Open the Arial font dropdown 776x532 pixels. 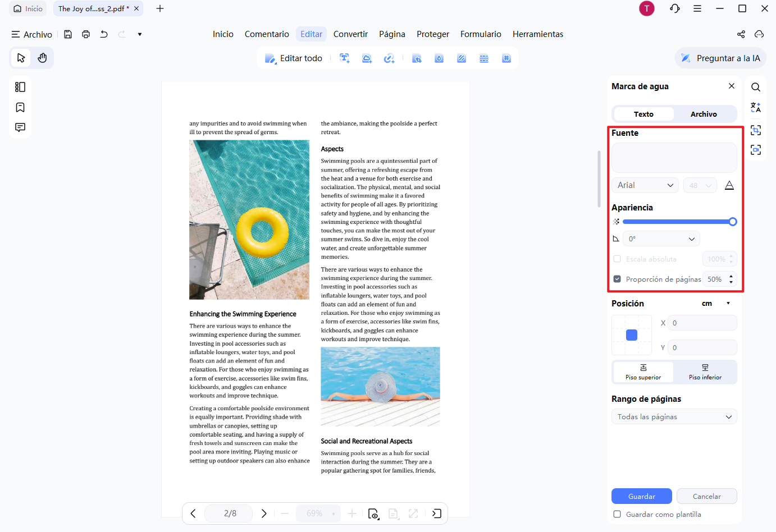(645, 185)
